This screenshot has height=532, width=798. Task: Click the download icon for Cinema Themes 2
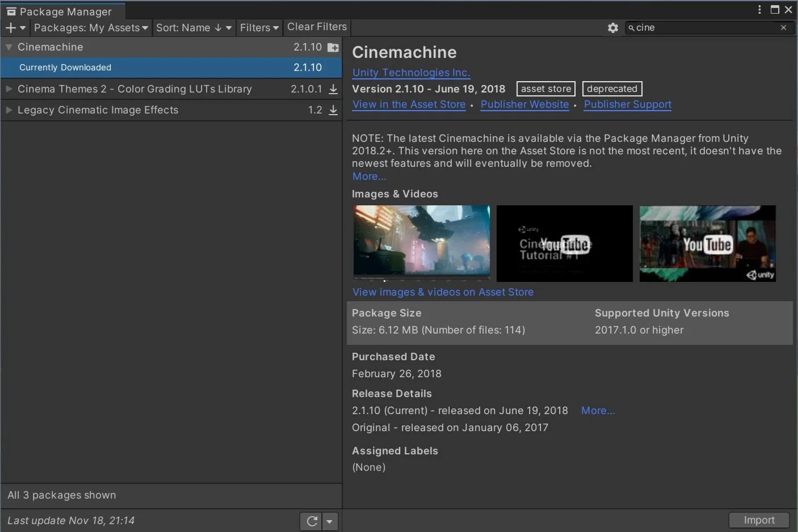pyautogui.click(x=333, y=89)
